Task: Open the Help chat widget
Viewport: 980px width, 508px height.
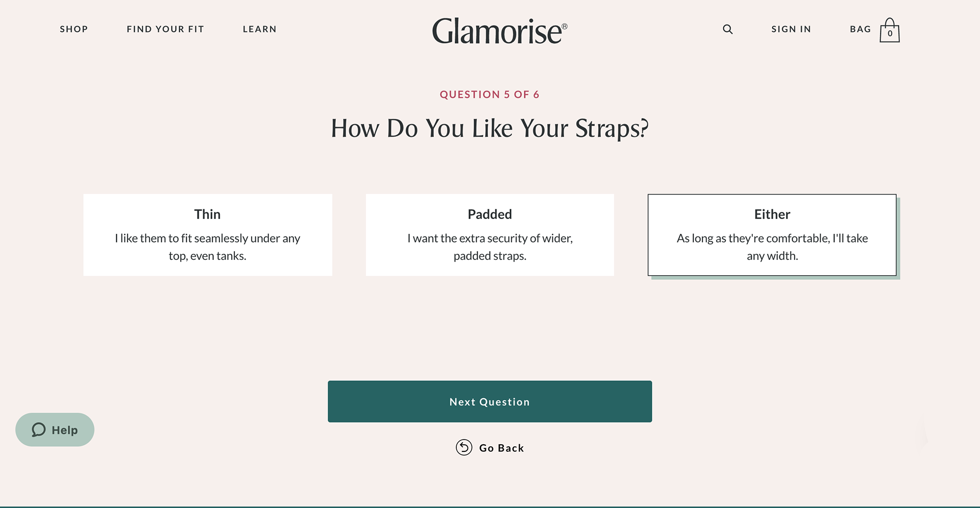Action: (x=55, y=430)
